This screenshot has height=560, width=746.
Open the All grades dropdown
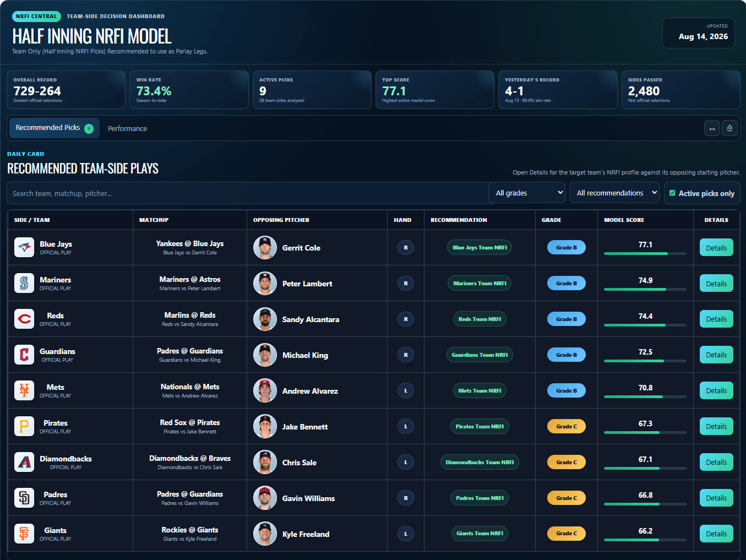(x=527, y=193)
